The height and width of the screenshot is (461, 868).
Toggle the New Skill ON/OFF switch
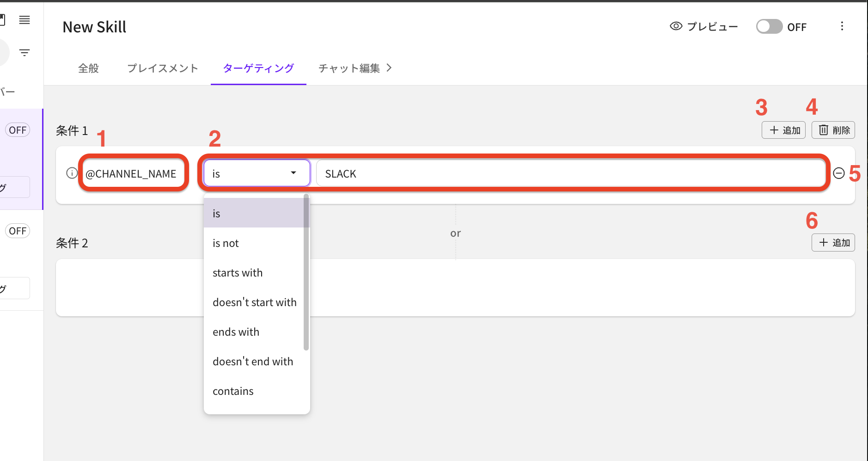point(769,27)
